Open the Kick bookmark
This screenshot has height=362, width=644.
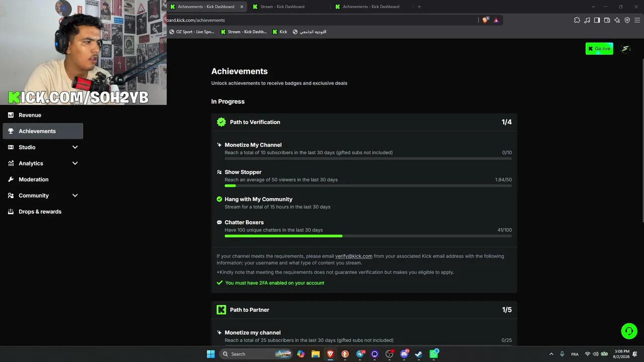(x=280, y=32)
